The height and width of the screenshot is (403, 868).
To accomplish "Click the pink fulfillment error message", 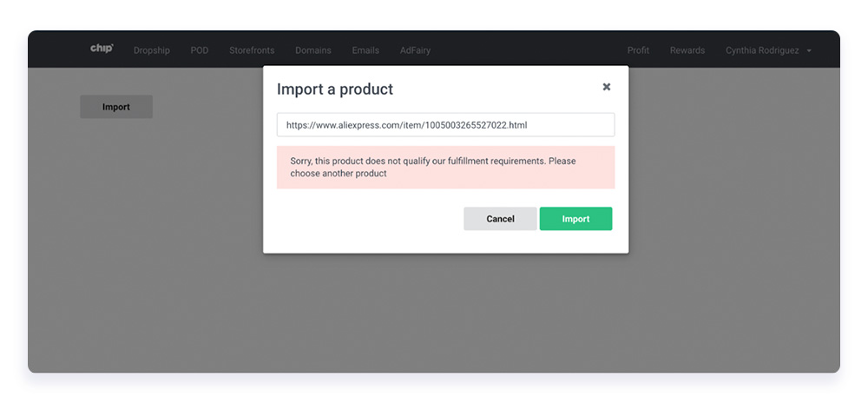I will [445, 167].
